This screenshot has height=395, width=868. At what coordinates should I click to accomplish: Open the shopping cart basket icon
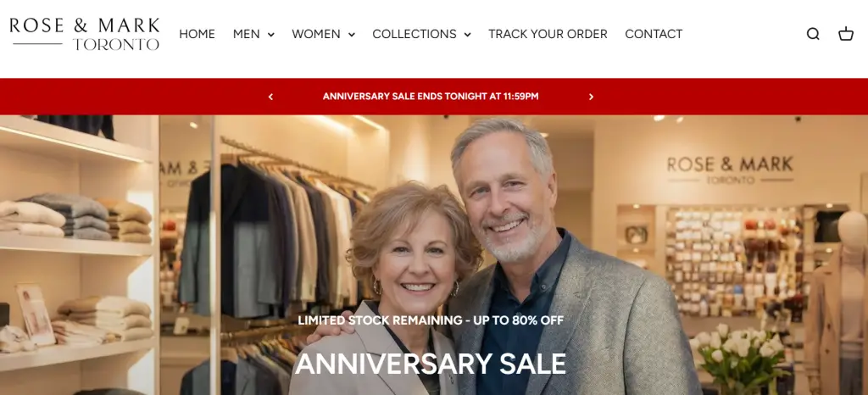coord(846,34)
